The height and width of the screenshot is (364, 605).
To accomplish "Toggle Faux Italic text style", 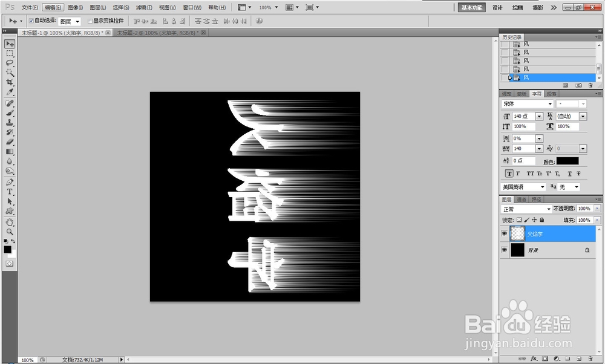I will [x=518, y=174].
